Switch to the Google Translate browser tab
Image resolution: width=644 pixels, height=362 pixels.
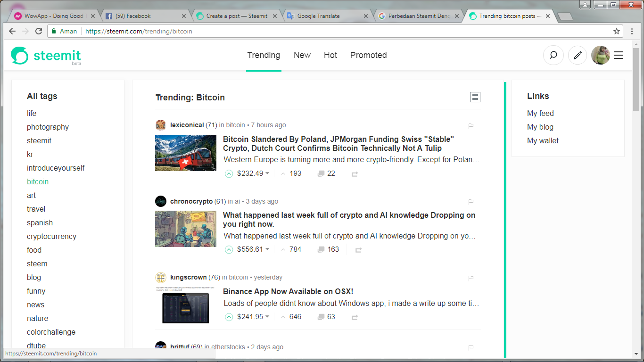click(x=327, y=16)
